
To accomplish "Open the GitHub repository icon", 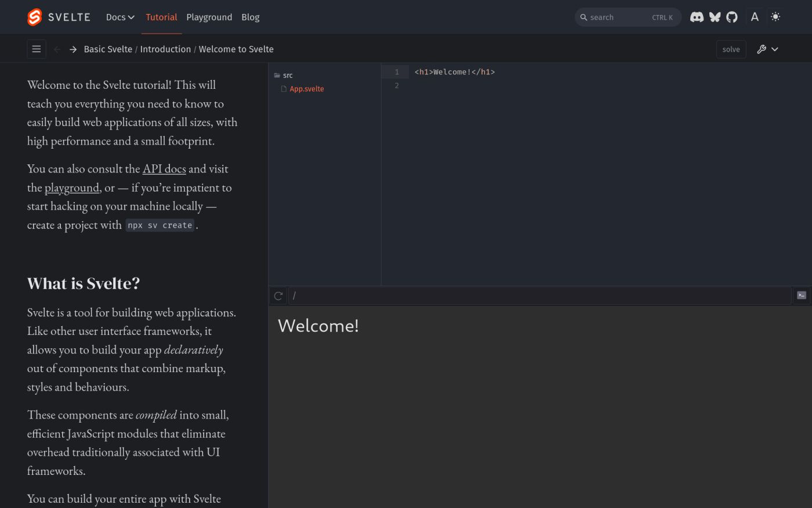I will tap(732, 17).
